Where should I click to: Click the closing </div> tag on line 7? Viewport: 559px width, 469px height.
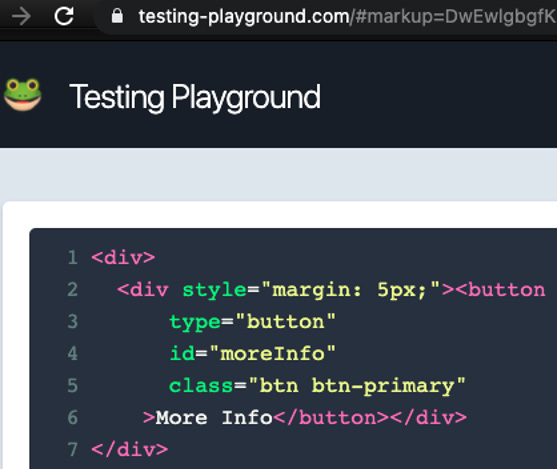[x=130, y=450]
